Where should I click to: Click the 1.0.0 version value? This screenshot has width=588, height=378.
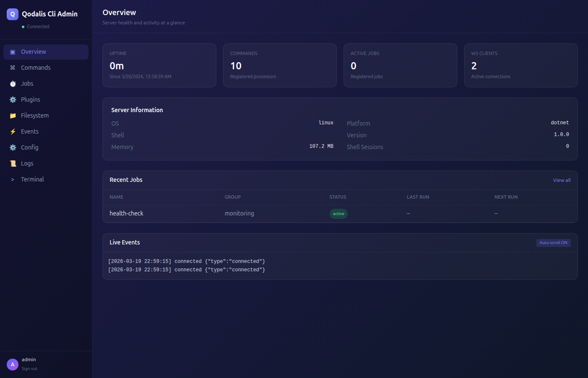(x=562, y=134)
